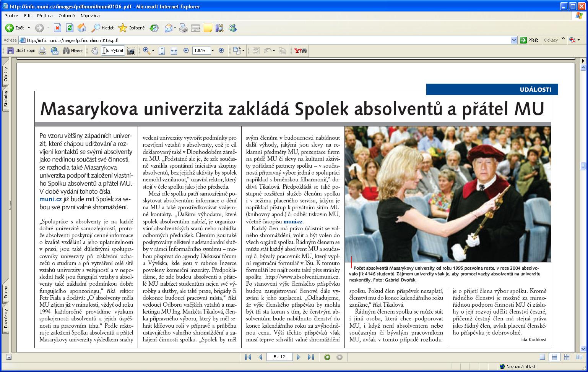Select Single Page layout

(x=542, y=357)
